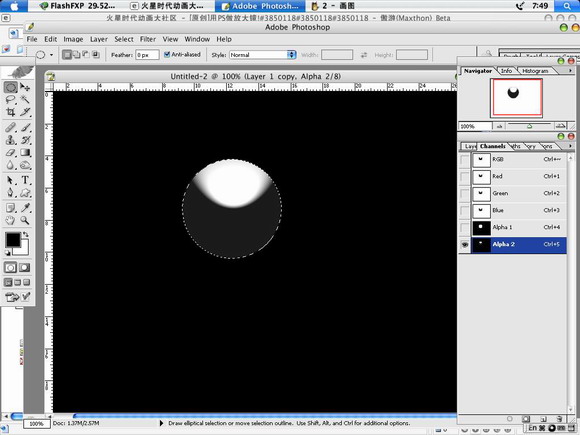Viewport: 580px width, 435px height.
Task: Open the Filter menu
Action: click(x=148, y=39)
